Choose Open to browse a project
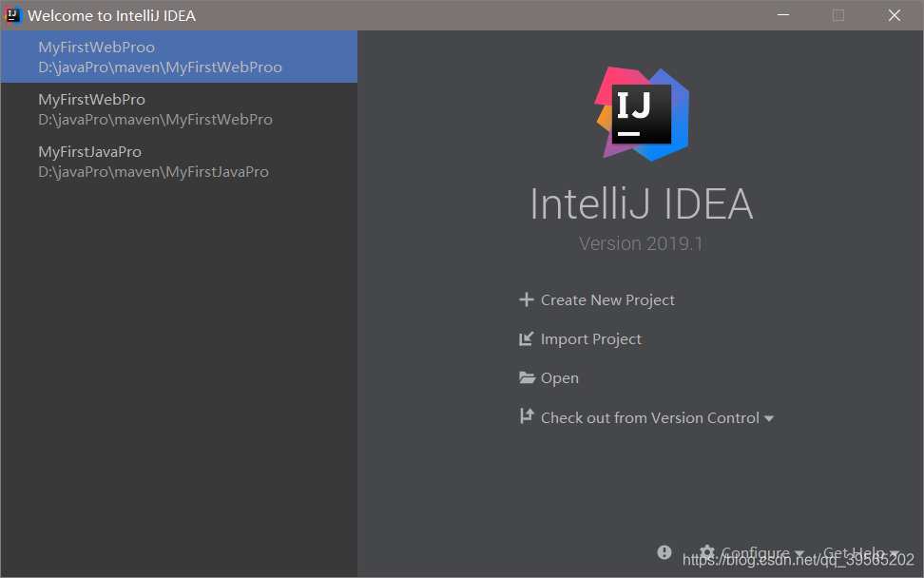 [x=560, y=378]
